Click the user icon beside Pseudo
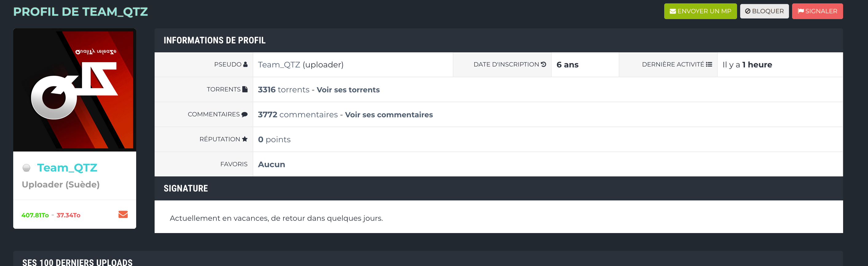868x266 pixels. click(x=245, y=64)
